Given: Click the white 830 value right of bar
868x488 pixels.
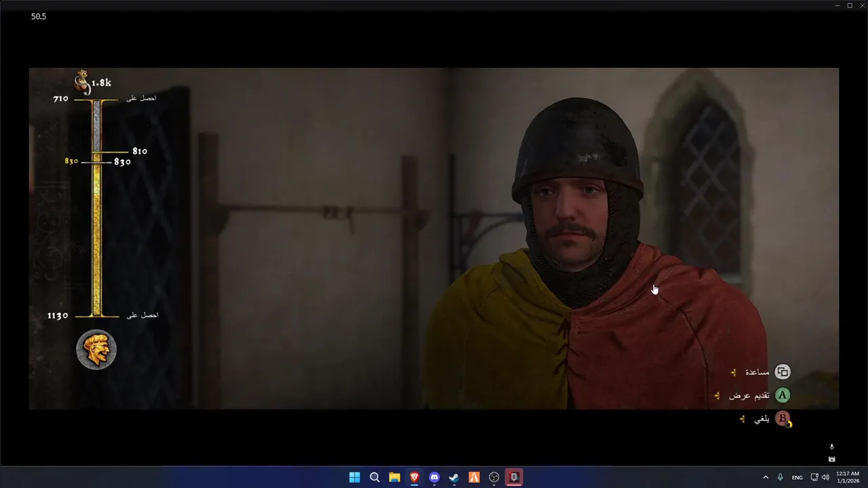Looking at the screenshot, I should click(122, 162).
